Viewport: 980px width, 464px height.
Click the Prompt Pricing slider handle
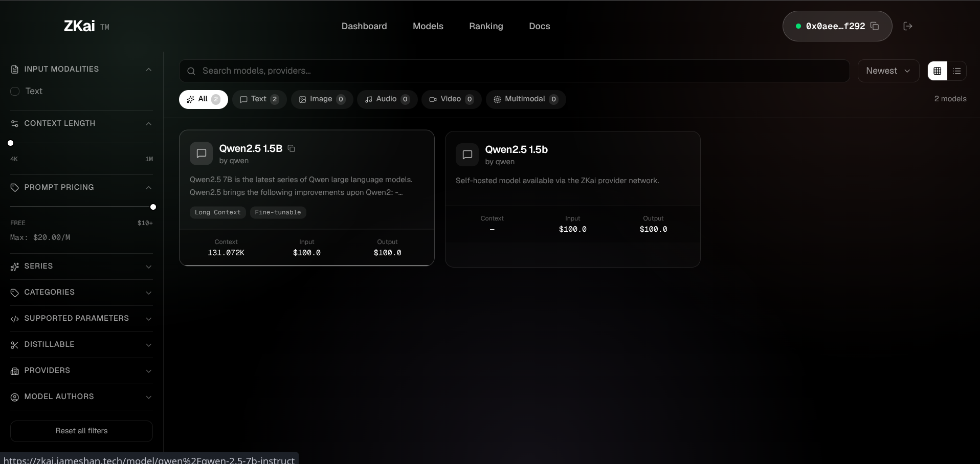(x=153, y=207)
